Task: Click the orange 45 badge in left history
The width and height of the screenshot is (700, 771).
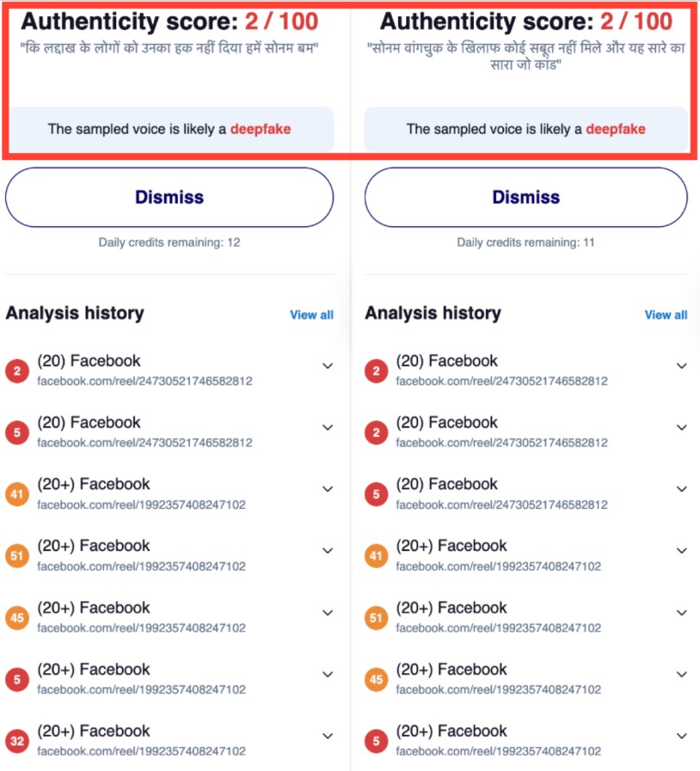Action: pos(17,618)
